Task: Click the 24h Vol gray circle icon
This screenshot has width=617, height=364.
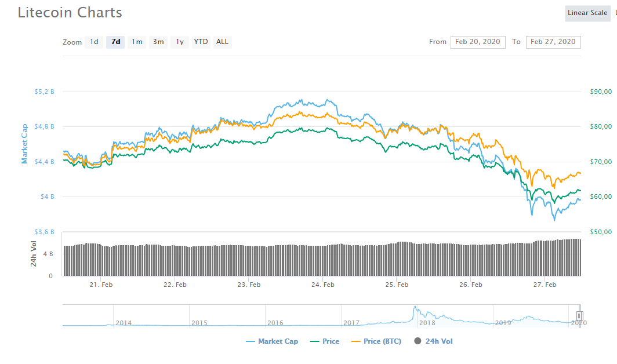Action: [418, 341]
